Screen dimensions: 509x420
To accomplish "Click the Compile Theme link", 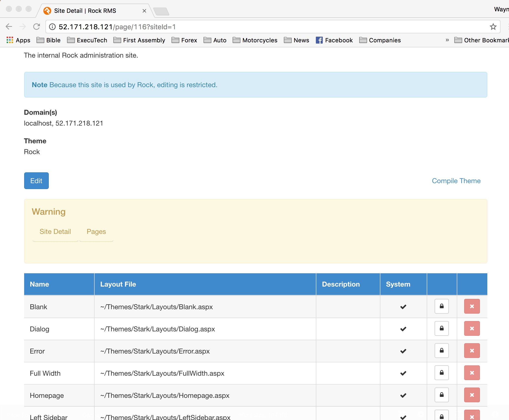I will point(456,181).
